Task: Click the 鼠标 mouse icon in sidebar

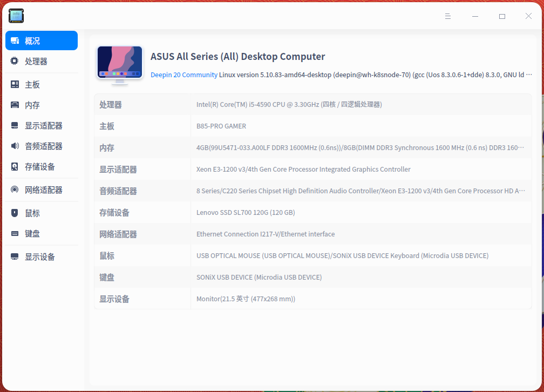Action: [15, 213]
